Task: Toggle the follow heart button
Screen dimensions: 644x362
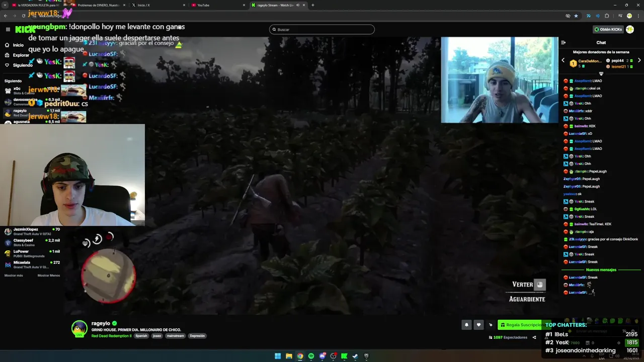Action: [478, 325]
